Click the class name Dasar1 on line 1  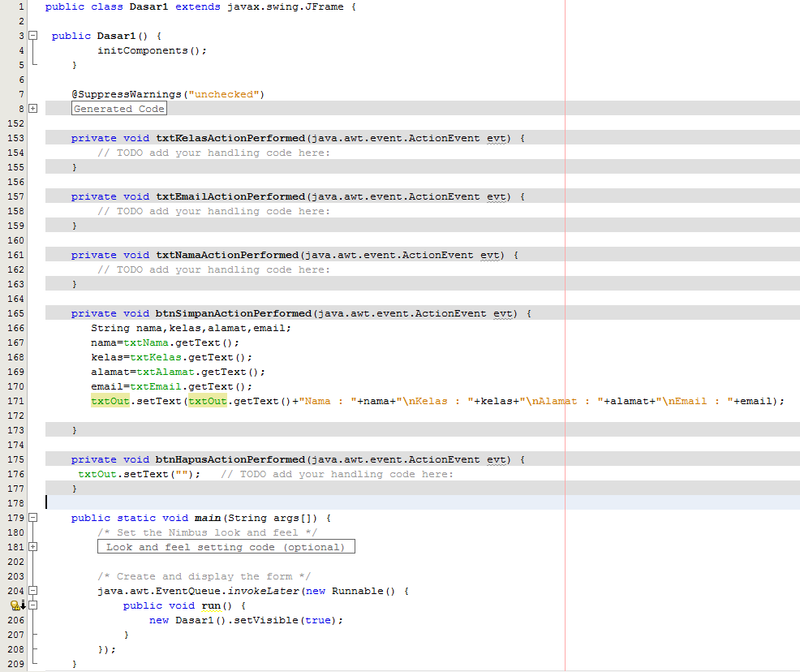pyautogui.click(x=148, y=6)
